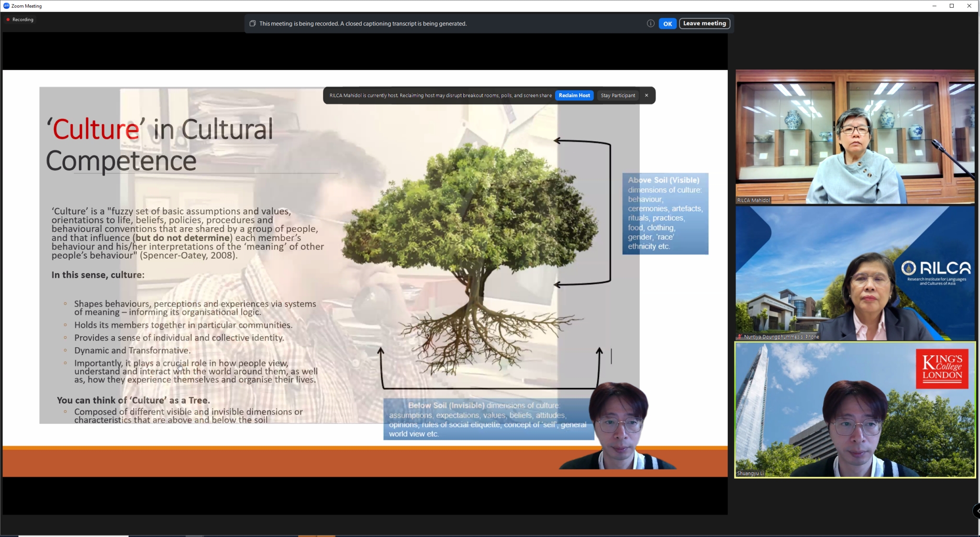Viewport: 980px width, 537px height.
Task: Choose Stay Participant option
Action: point(618,96)
